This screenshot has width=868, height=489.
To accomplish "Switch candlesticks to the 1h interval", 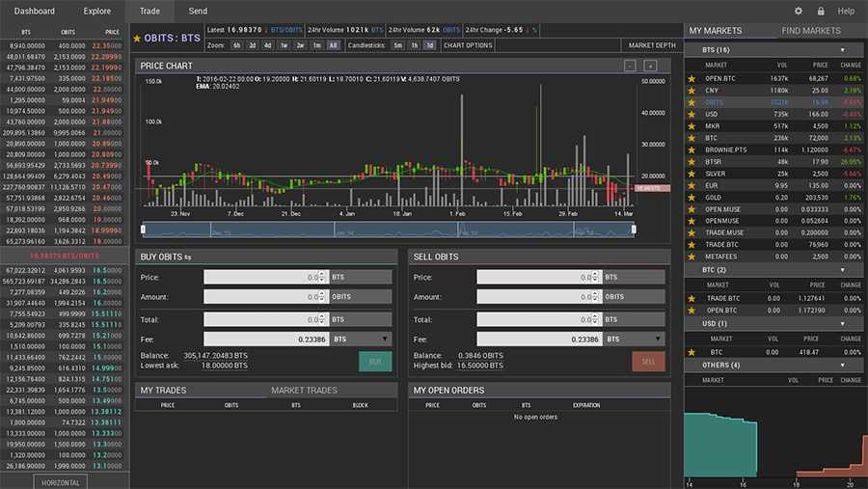I will (x=414, y=45).
